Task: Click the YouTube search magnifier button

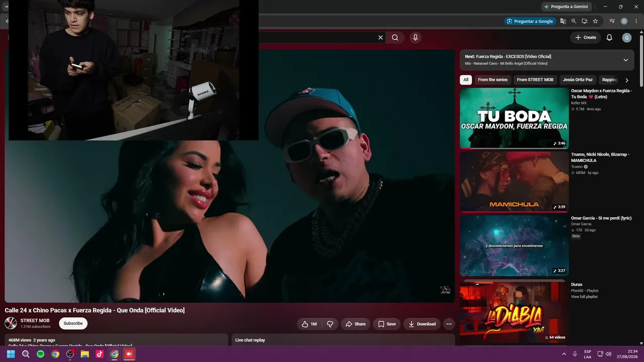Action: click(395, 37)
